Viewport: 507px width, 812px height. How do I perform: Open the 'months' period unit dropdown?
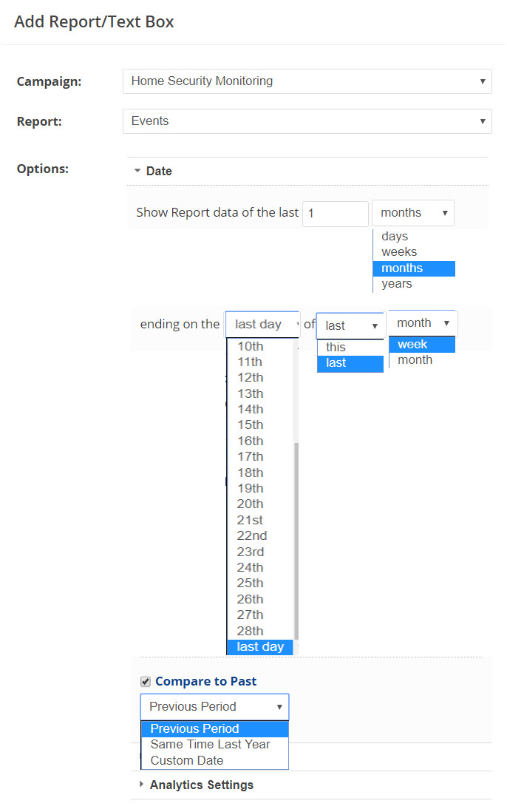coord(412,213)
